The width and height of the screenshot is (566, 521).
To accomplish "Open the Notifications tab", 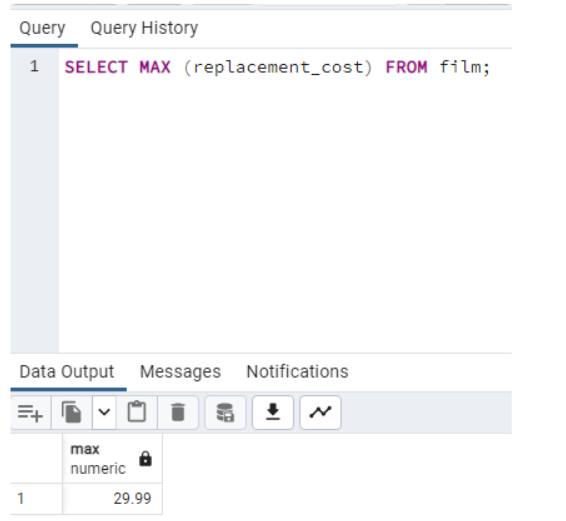I will pos(297,372).
